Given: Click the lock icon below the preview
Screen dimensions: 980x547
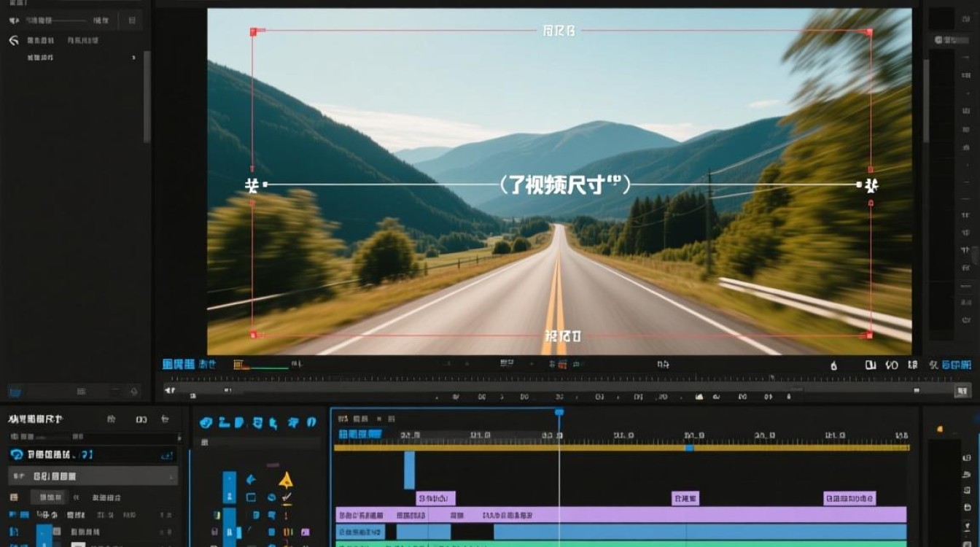Looking at the screenshot, I should [x=834, y=365].
